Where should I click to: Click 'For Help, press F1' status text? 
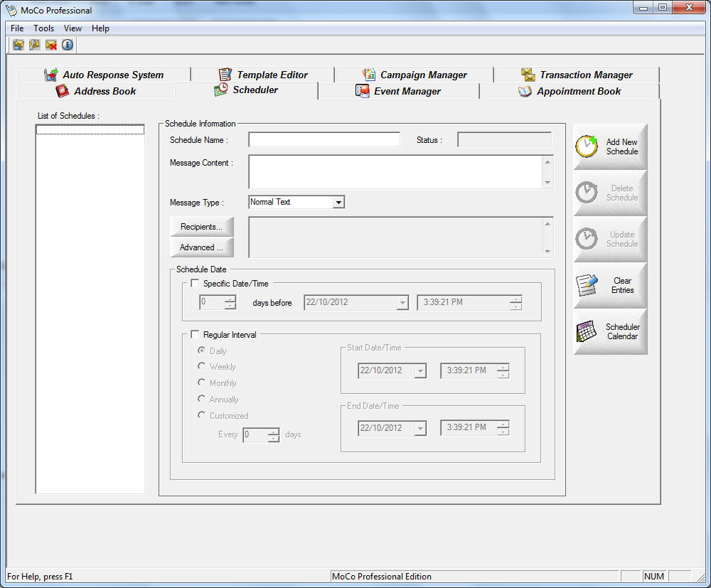[x=40, y=577]
